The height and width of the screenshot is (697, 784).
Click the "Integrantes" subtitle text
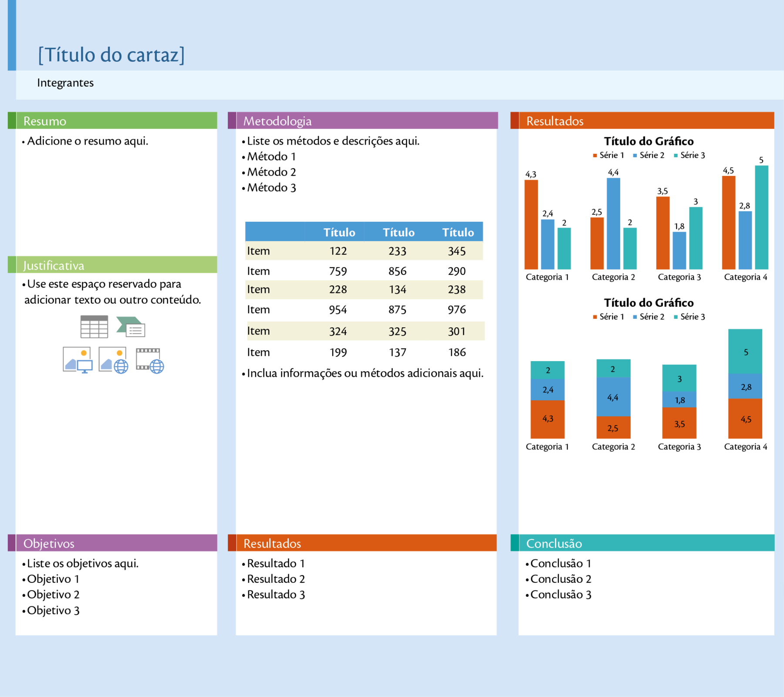(65, 83)
